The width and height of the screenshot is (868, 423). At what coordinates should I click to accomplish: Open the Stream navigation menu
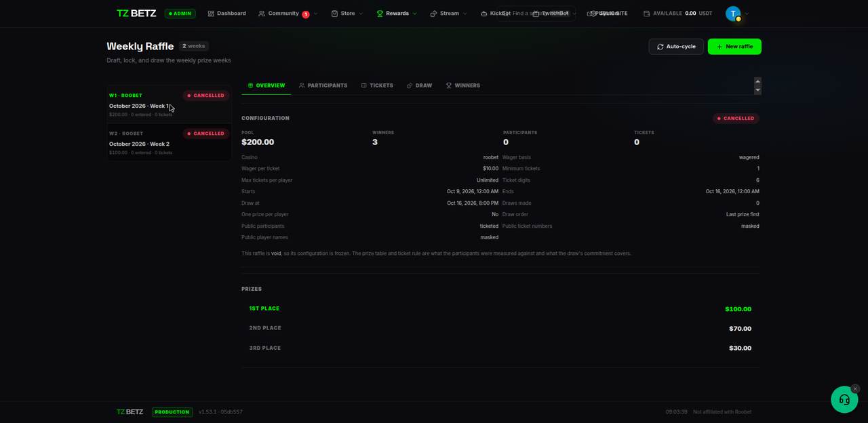point(448,14)
